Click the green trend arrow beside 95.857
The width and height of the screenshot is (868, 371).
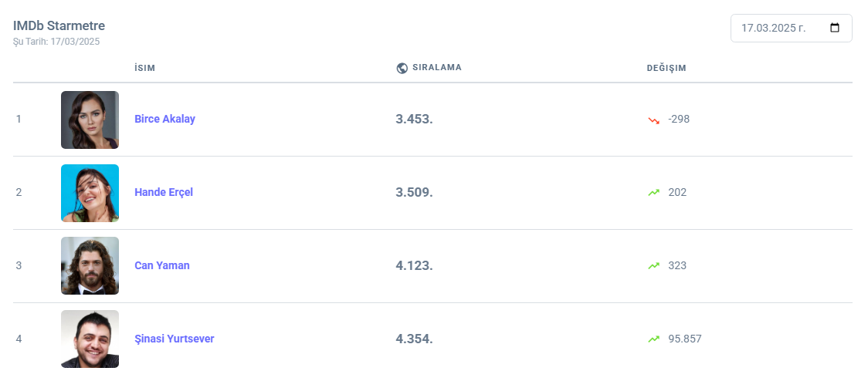[654, 339]
